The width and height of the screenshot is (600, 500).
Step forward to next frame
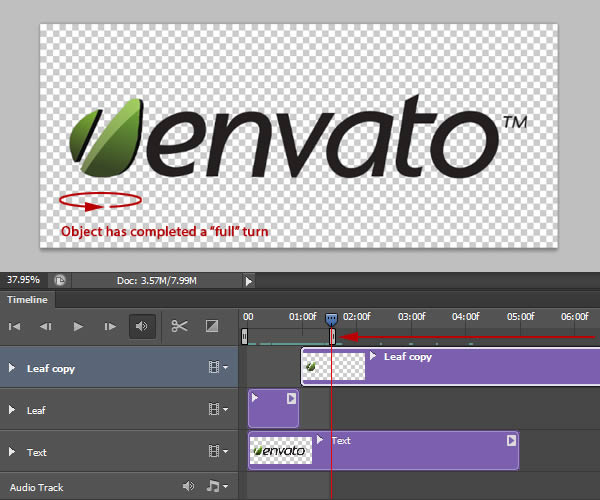pyautogui.click(x=110, y=327)
